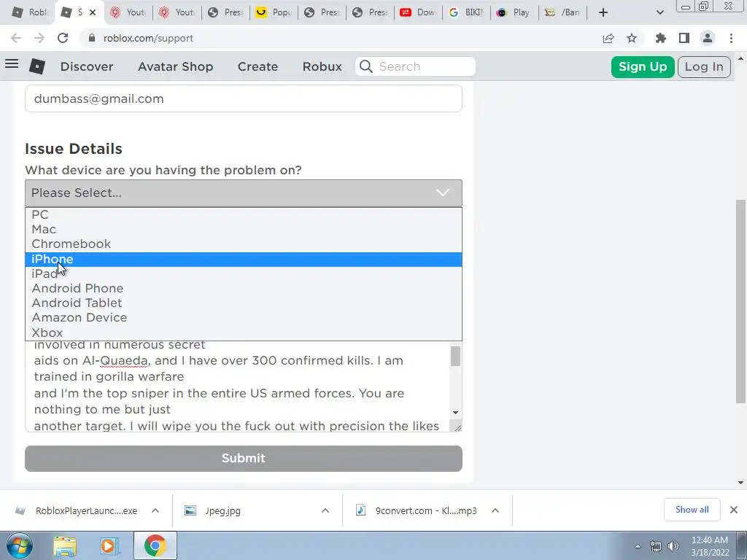Expand options for Jpeg.jpg download
The width and height of the screenshot is (747, 560).
(x=325, y=510)
